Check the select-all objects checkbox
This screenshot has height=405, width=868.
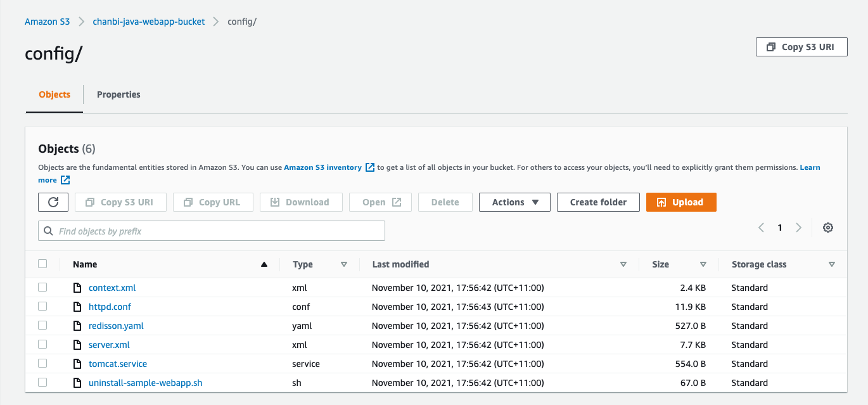[42, 264]
